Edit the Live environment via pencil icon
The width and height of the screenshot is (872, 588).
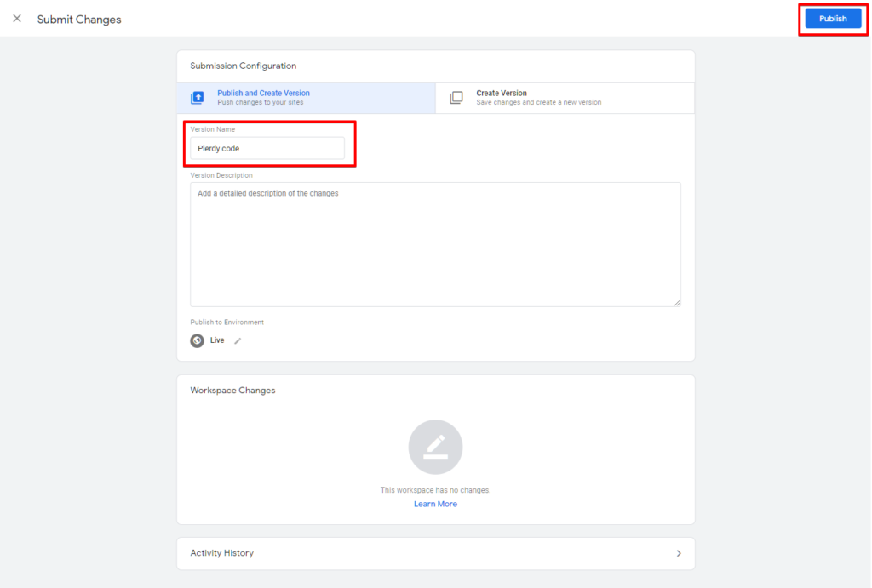(238, 340)
